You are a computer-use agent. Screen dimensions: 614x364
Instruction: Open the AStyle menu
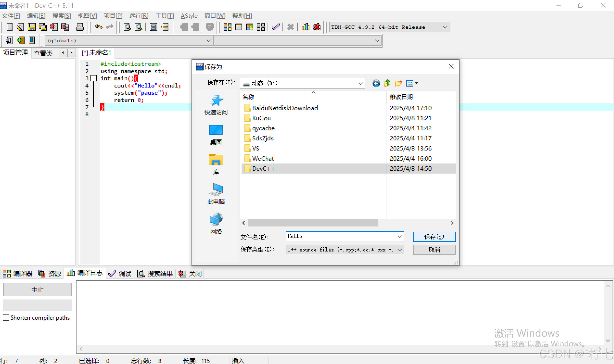pyautogui.click(x=189, y=16)
